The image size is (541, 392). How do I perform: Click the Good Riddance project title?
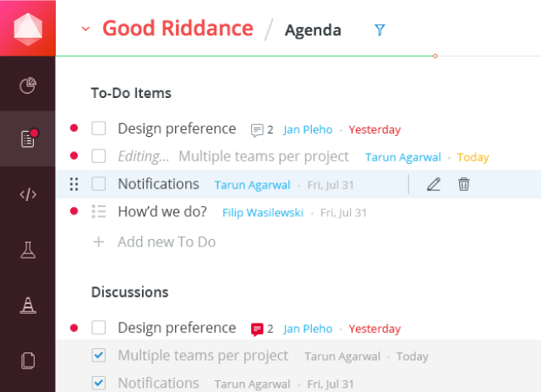pos(178,28)
